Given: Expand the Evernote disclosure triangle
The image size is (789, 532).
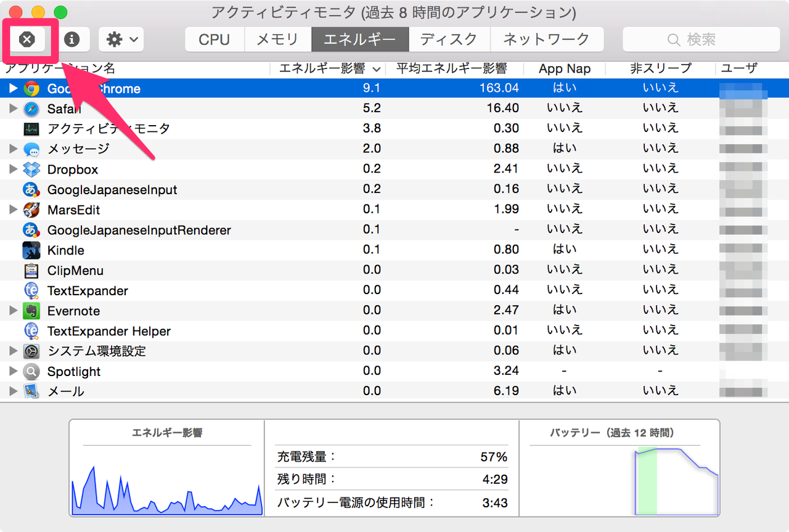Looking at the screenshot, I should coord(14,311).
